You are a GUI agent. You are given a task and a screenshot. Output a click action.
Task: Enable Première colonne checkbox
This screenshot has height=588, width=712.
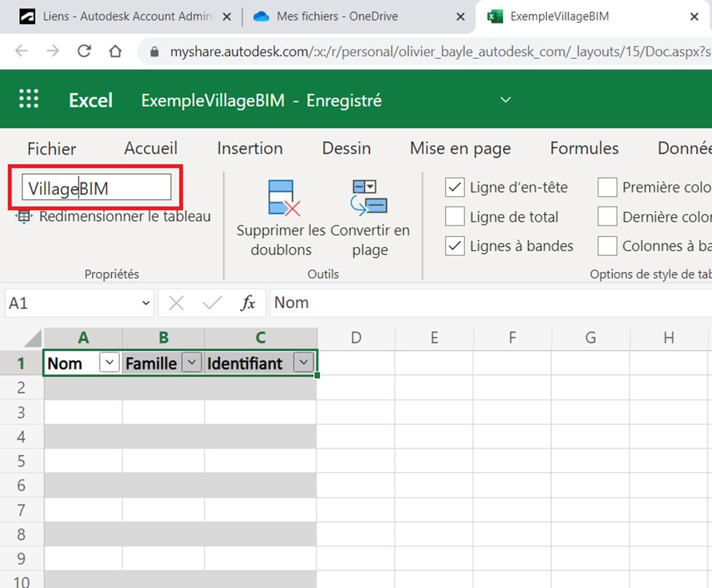(x=607, y=188)
